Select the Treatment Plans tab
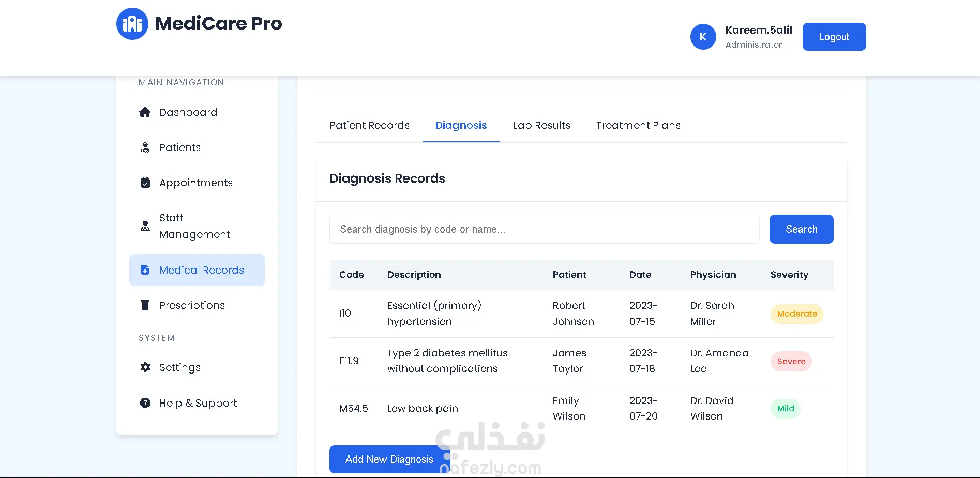This screenshot has height=478, width=980. pos(638,125)
